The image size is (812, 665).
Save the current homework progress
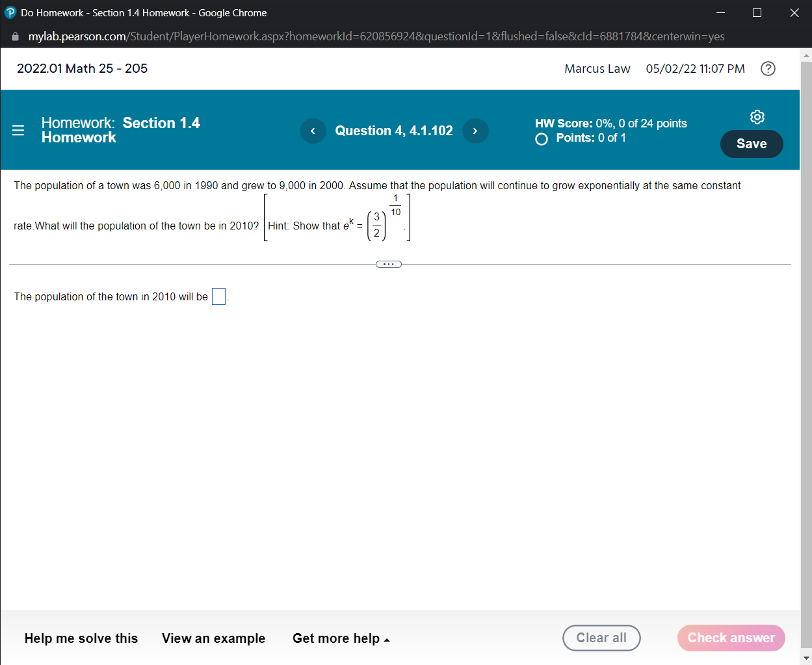pos(752,144)
